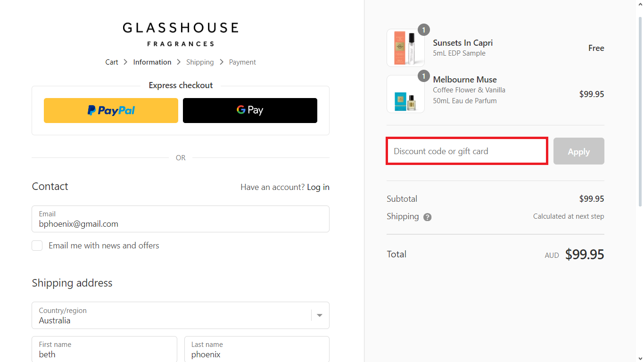The width and height of the screenshot is (644, 362).
Task: Apply the discount code
Action: [x=578, y=151]
